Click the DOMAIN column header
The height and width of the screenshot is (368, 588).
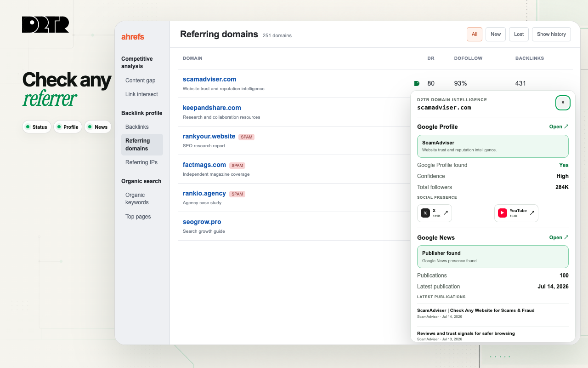[x=192, y=58]
